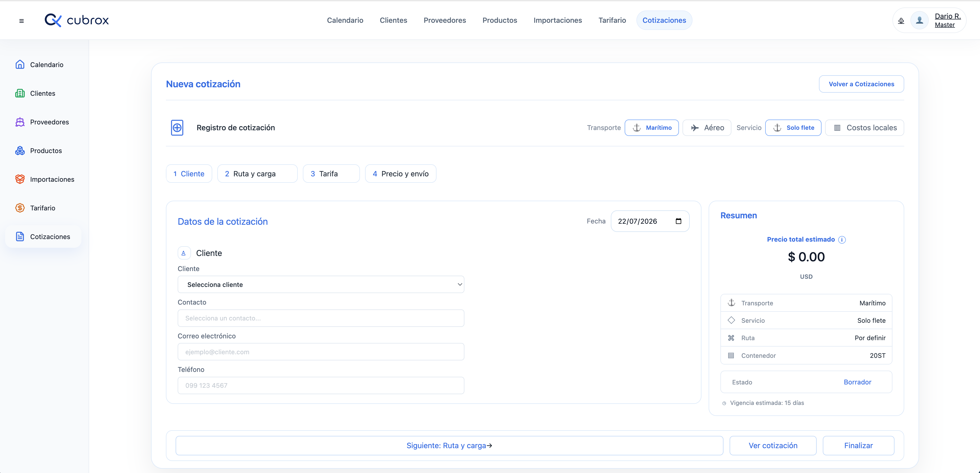Open the Selecciona un contacto field
980x473 pixels.
pos(321,318)
